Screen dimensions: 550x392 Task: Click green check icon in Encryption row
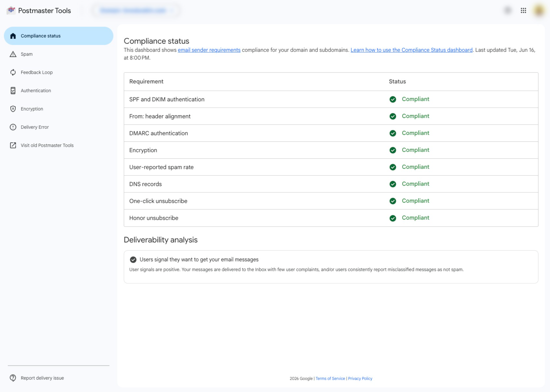(393, 150)
